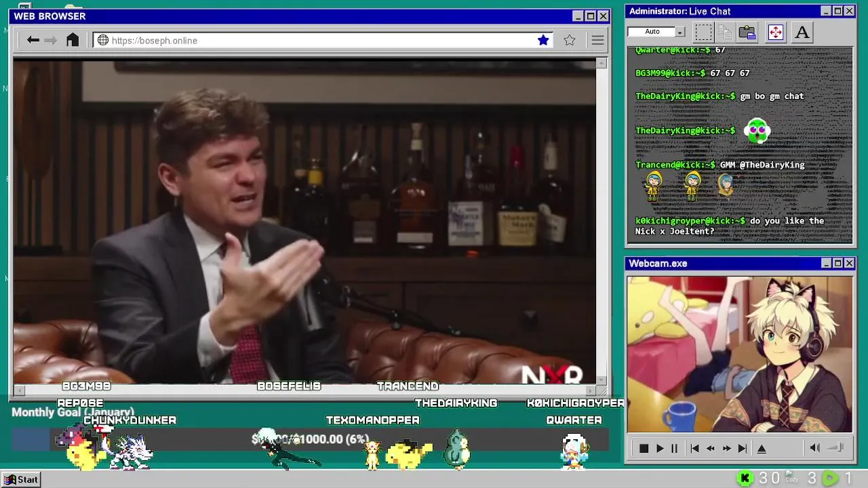The width and height of the screenshot is (868, 488).
Task: Click the green Rumble play icon in taskbar
Action: (x=830, y=479)
